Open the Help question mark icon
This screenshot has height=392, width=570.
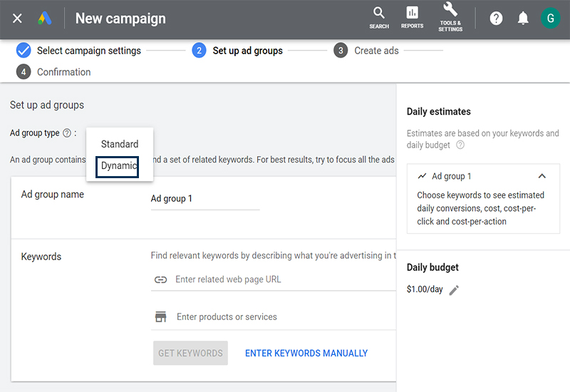coord(496,19)
